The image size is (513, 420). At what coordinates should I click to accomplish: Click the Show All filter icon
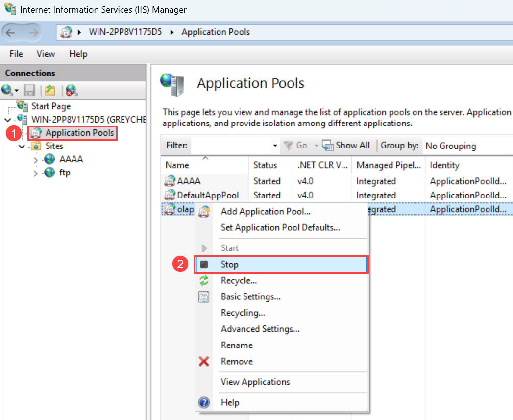327,146
